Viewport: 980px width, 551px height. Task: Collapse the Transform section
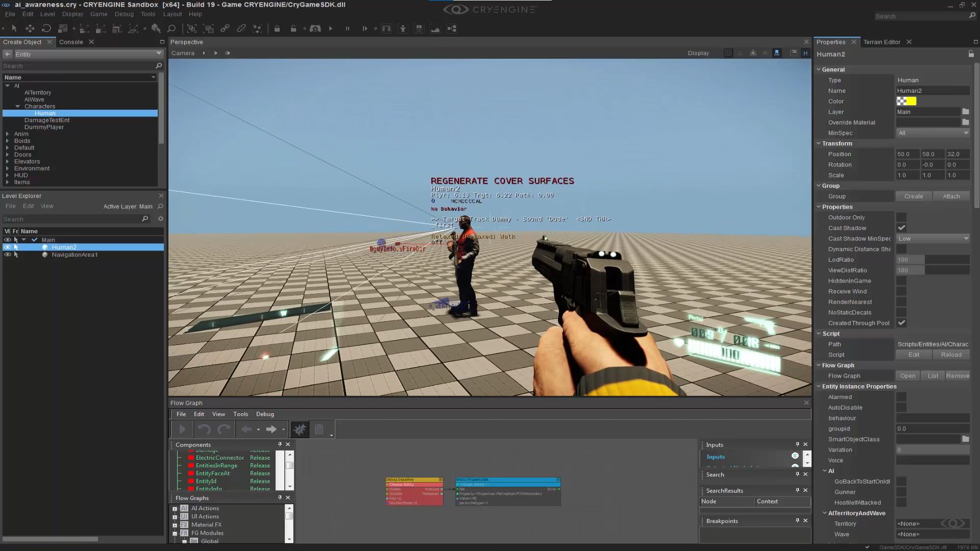pyautogui.click(x=819, y=143)
